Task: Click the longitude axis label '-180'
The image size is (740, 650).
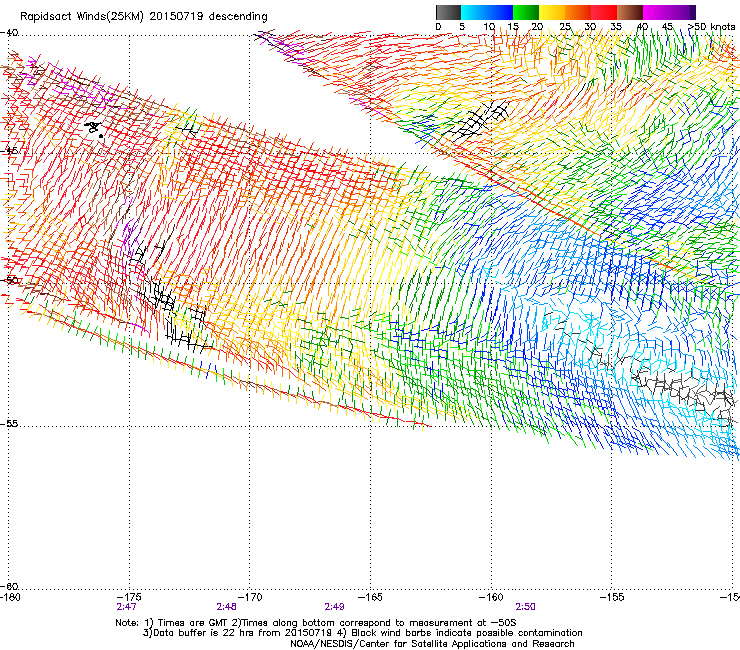Action: 10,597
